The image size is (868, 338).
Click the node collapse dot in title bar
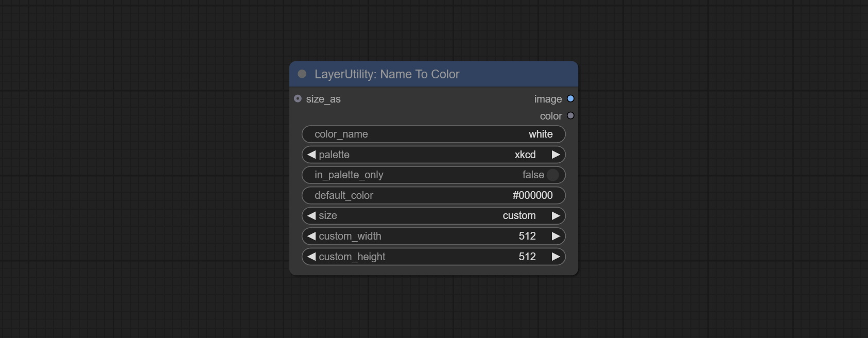[302, 74]
